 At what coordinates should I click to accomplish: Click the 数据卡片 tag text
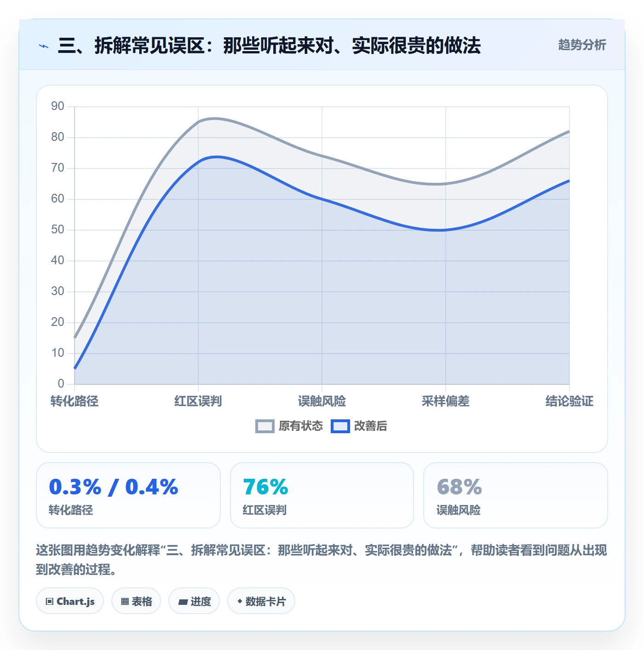pos(265,602)
